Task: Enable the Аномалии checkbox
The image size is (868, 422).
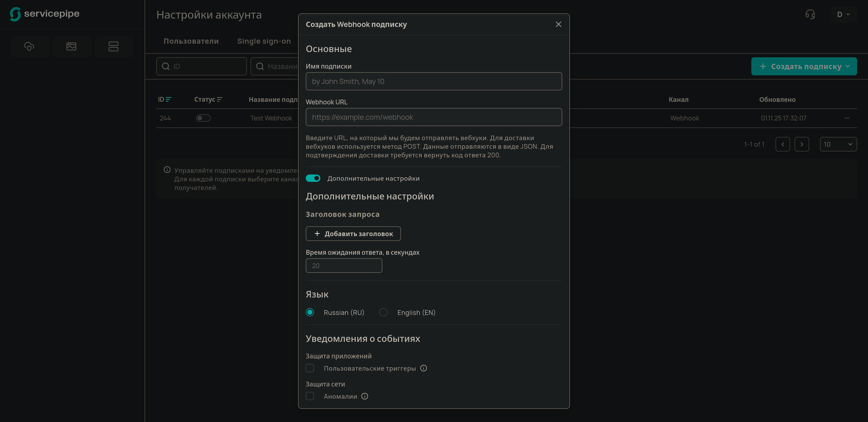Action: [x=310, y=396]
